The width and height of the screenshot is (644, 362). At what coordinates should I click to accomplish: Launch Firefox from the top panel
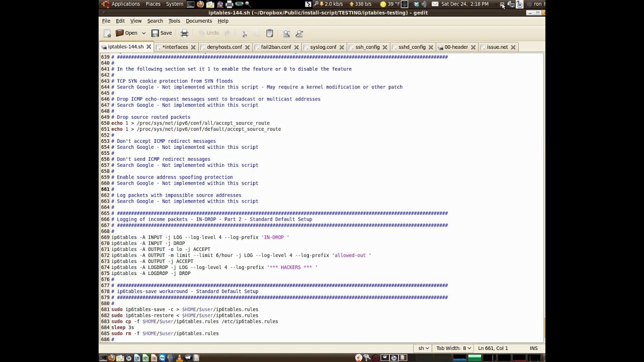coord(200,4)
